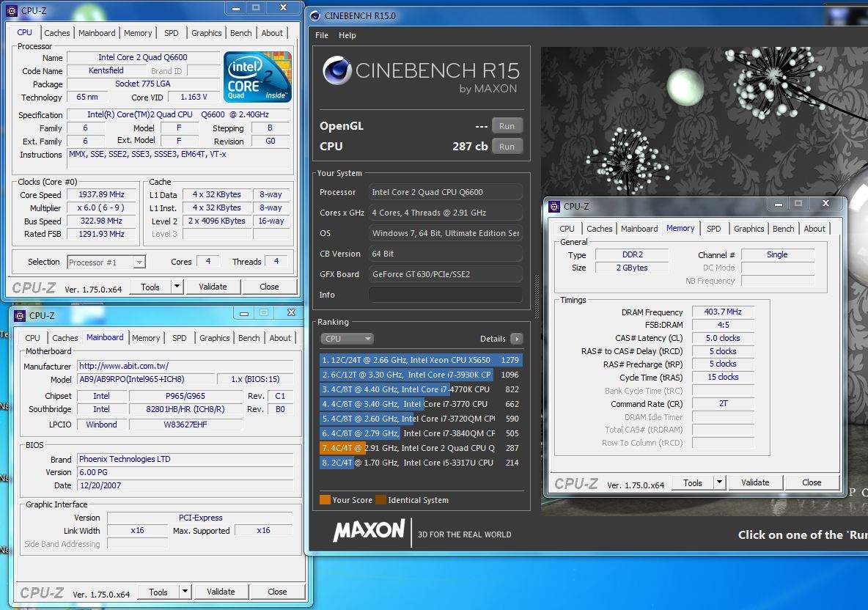Click CPU-Z icon in Mainboard window title

click(20, 315)
